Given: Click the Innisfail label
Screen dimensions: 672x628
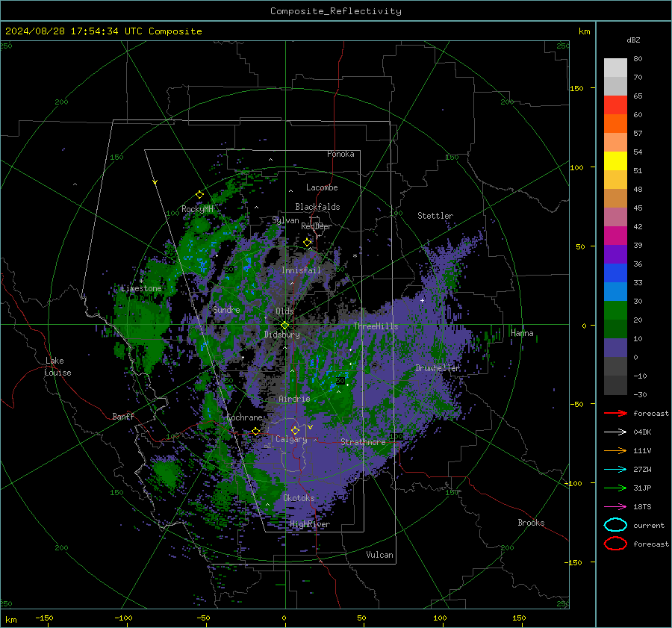Looking at the screenshot, I should 301,270.
